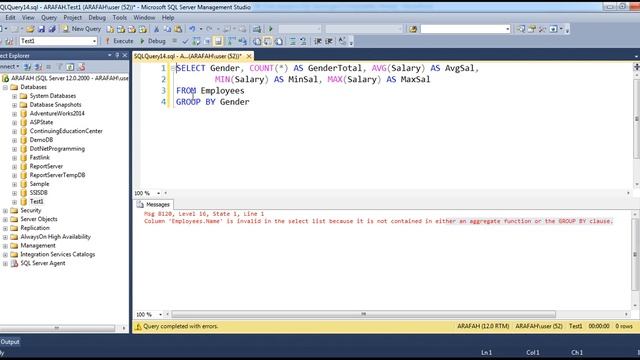The image size is (640, 360).
Task: Select the Integration Services Catalogs node
Action: tap(58, 254)
